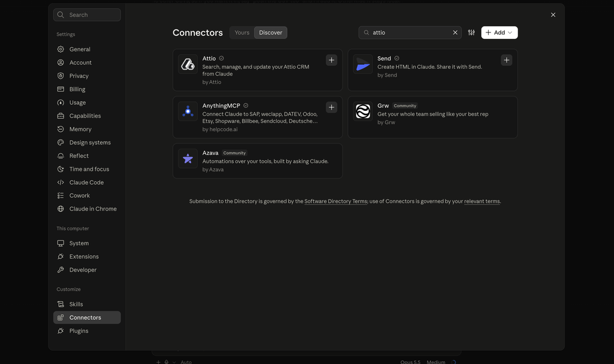
Task: Click Opus 5.5 model selector behind dialog
Action: [x=410, y=362]
